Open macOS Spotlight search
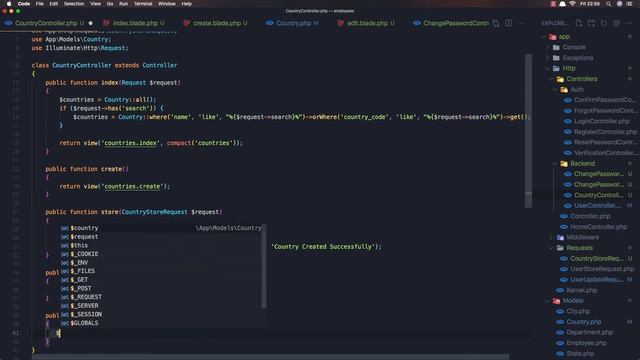Screen dimensions: 640x360 pyautogui.click(x=609, y=4)
